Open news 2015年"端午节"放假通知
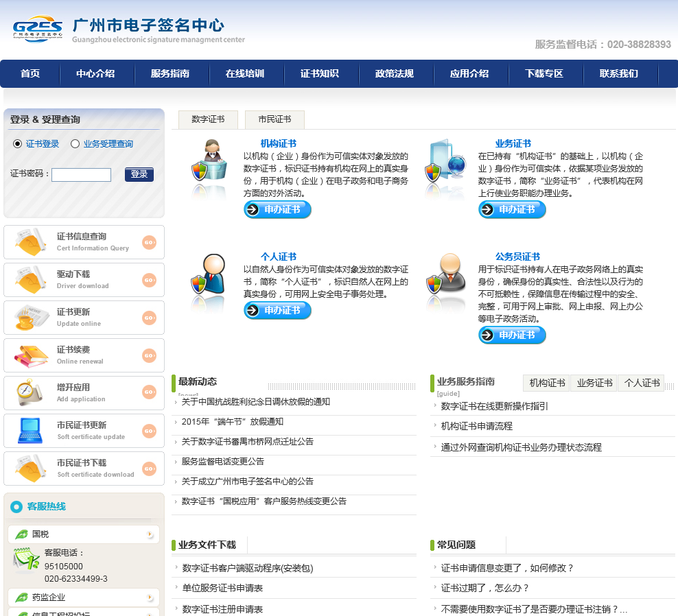The width and height of the screenshot is (678, 616). click(233, 422)
